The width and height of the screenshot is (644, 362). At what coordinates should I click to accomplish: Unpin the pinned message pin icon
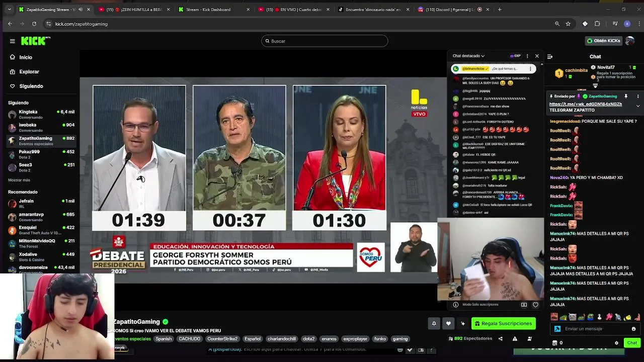(626, 96)
